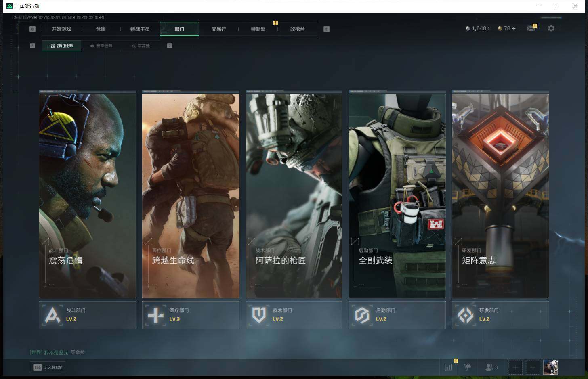Click the A key hint beside 部门任务
Screen dimensions: 588x379
(33, 46)
